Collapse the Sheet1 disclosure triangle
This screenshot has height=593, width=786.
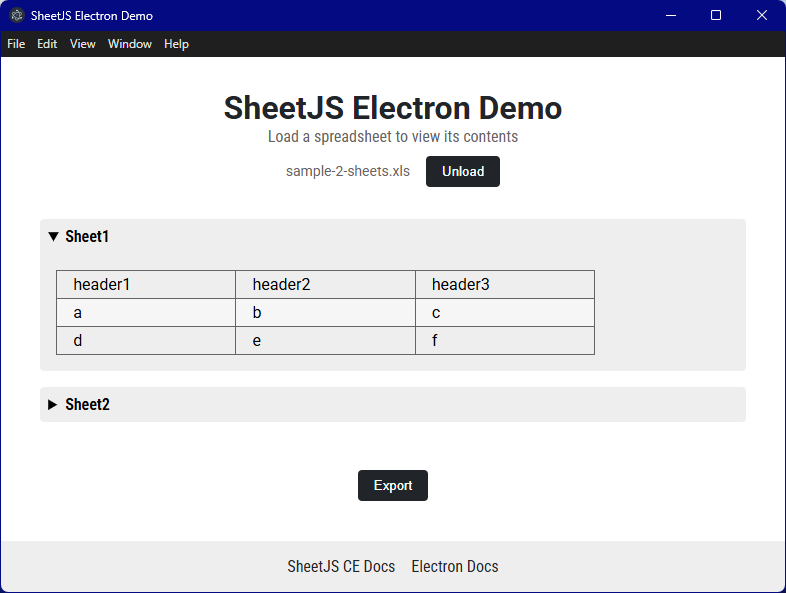[x=54, y=237]
